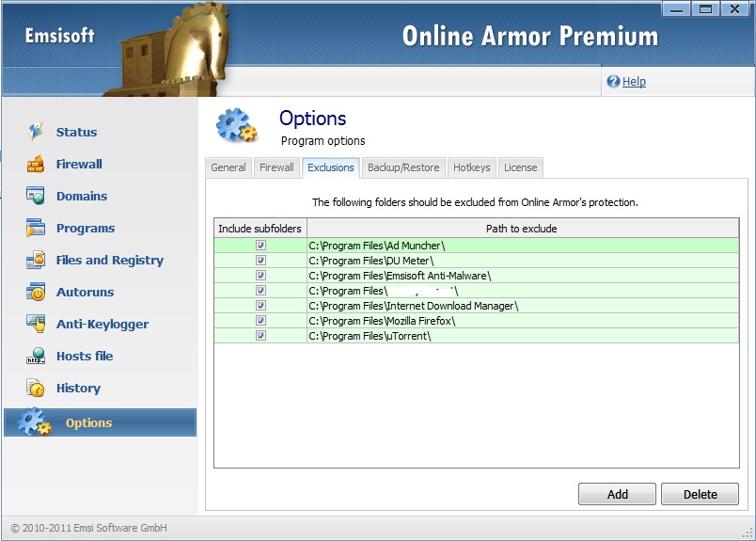The width and height of the screenshot is (756, 541).
Task: Open the History section
Action: coord(78,388)
